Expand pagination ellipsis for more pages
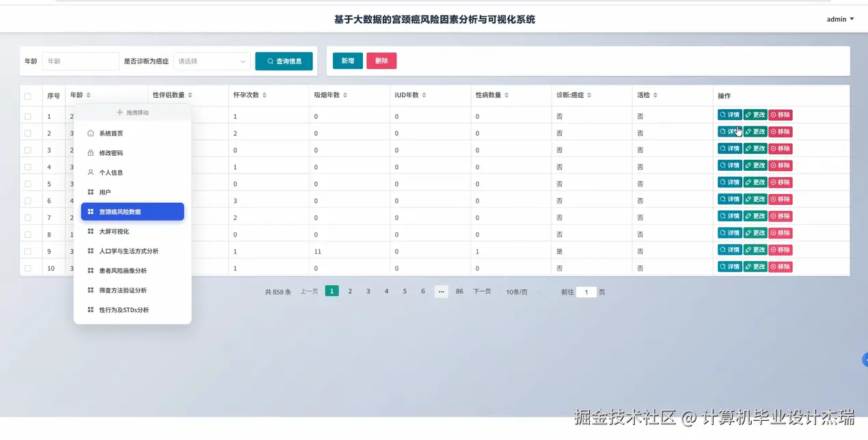 pyautogui.click(x=441, y=292)
